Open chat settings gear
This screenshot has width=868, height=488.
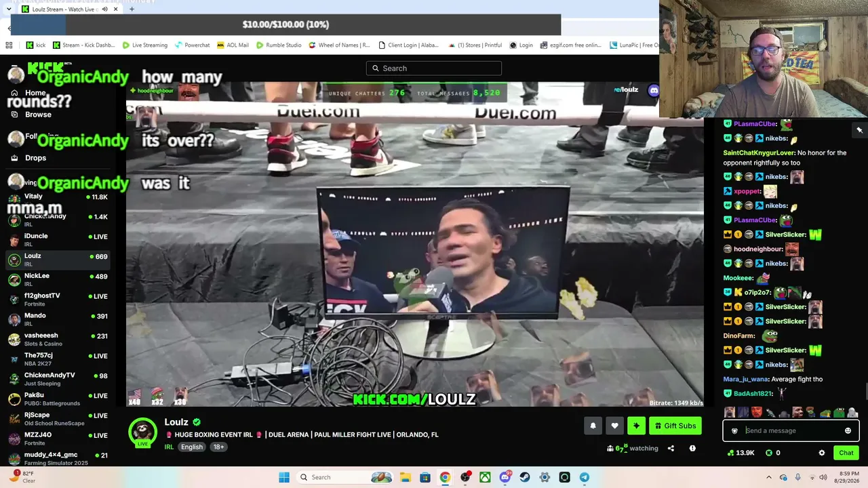[822, 453]
